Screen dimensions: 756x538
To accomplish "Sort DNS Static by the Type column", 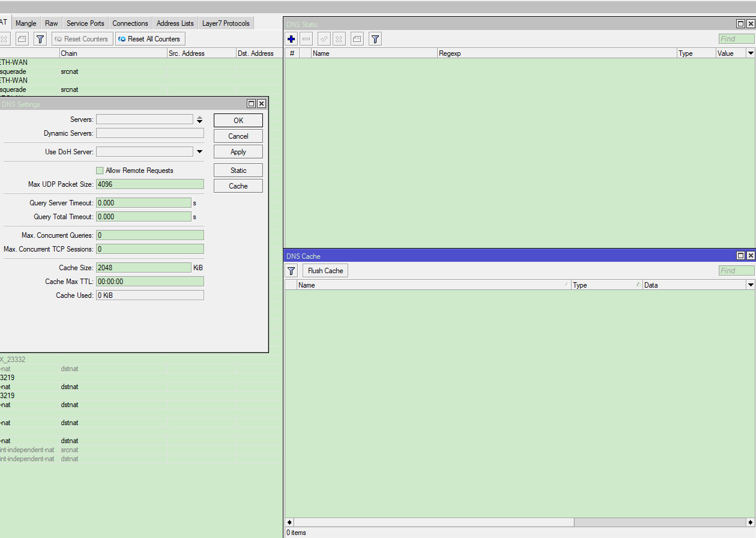I will (697, 53).
